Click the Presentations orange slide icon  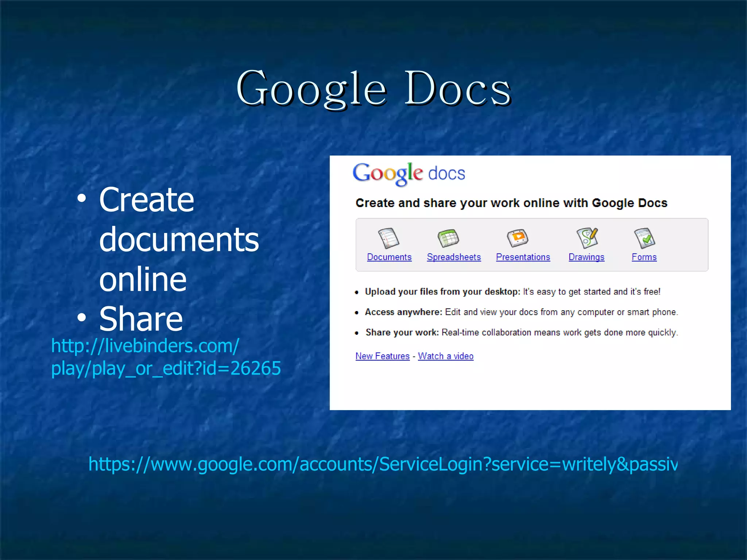tap(518, 238)
